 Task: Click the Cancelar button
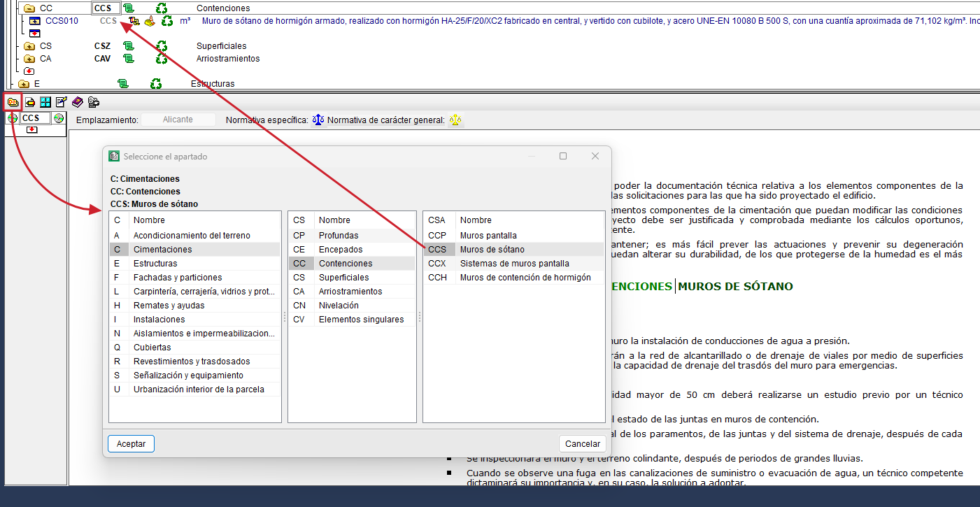pos(583,443)
